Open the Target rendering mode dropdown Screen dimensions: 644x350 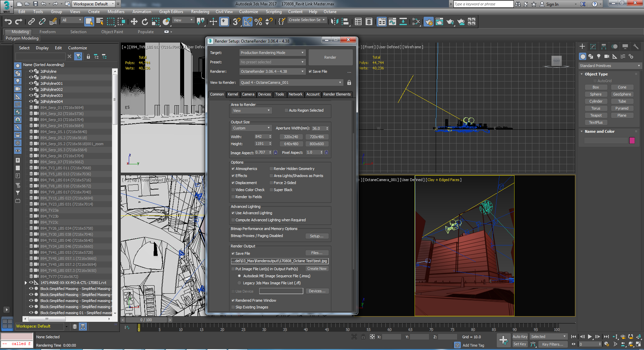[x=272, y=53]
